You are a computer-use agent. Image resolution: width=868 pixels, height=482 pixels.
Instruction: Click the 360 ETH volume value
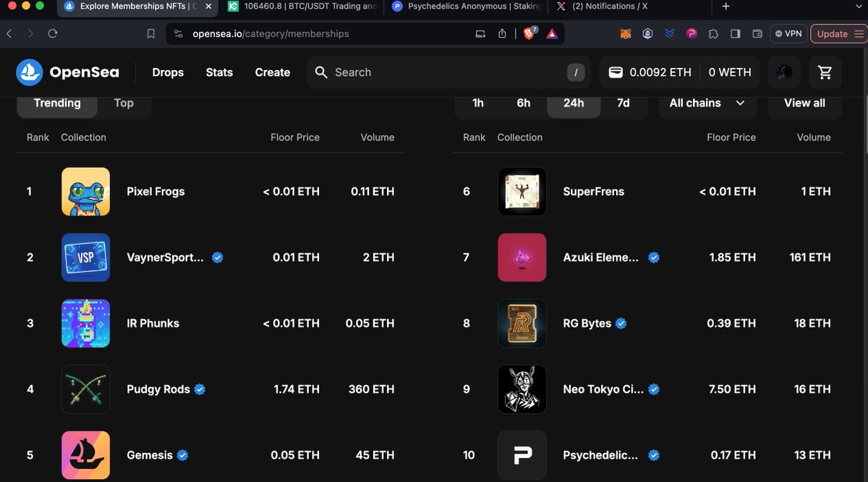click(372, 389)
